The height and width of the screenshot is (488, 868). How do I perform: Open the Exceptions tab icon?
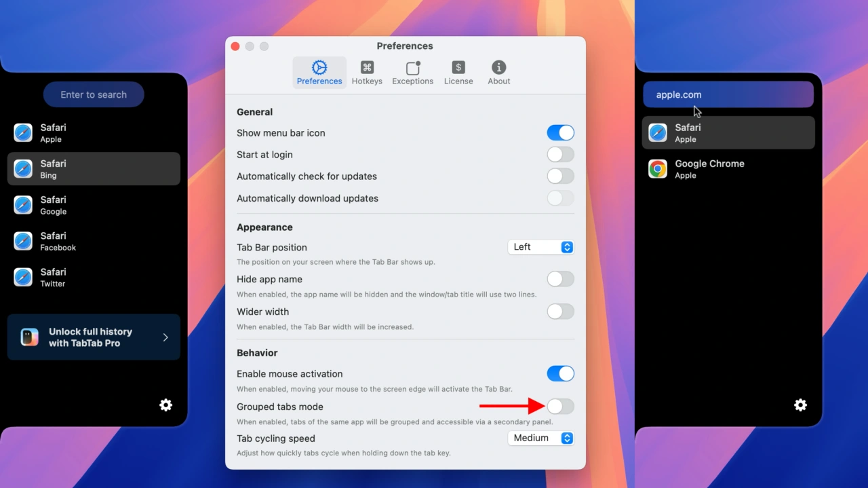tap(412, 68)
